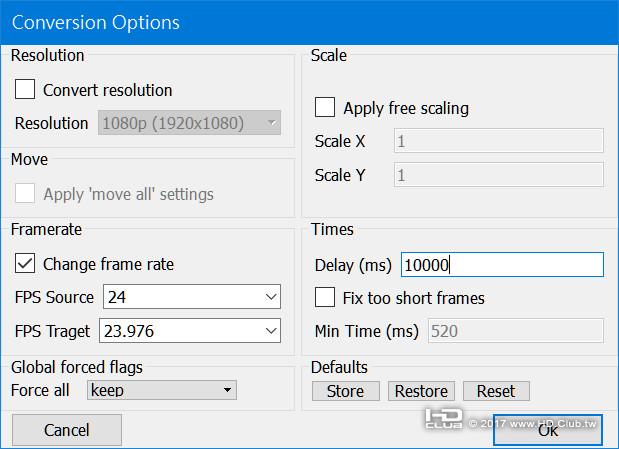619x449 pixels.
Task: Uncheck the Change frame rate checkbox
Action: [25, 264]
